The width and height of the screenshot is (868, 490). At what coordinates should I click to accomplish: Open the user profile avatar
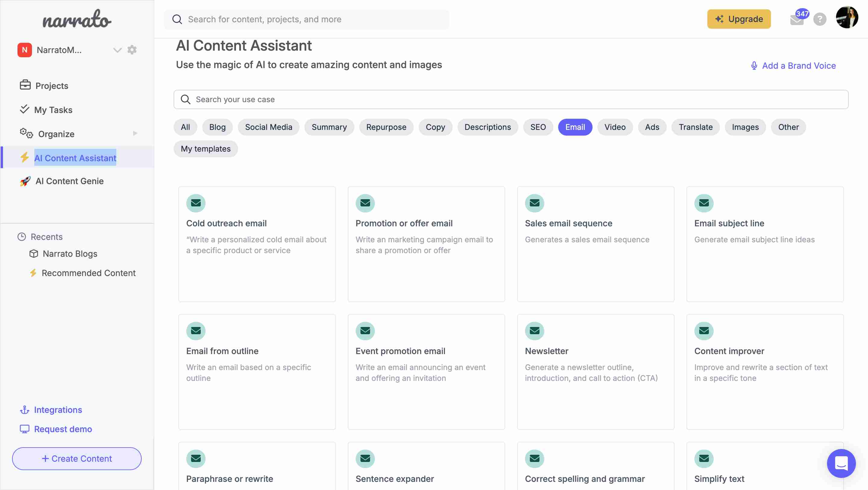pos(847,17)
